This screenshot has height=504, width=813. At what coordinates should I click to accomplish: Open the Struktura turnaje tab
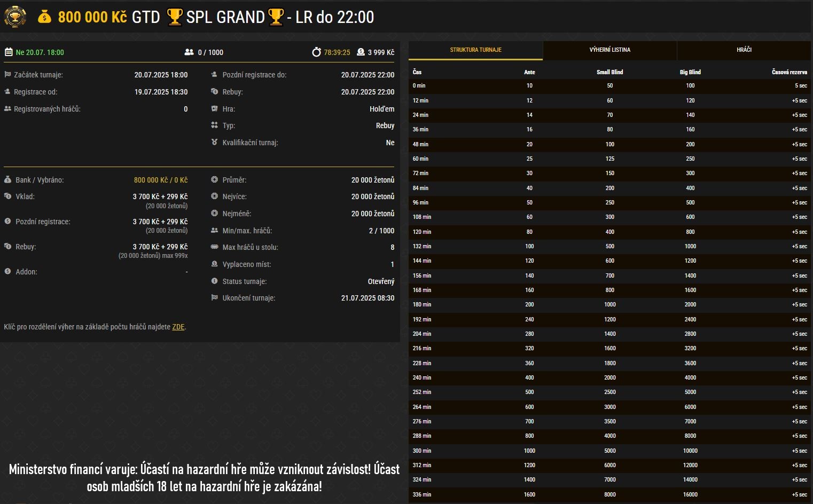475,50
